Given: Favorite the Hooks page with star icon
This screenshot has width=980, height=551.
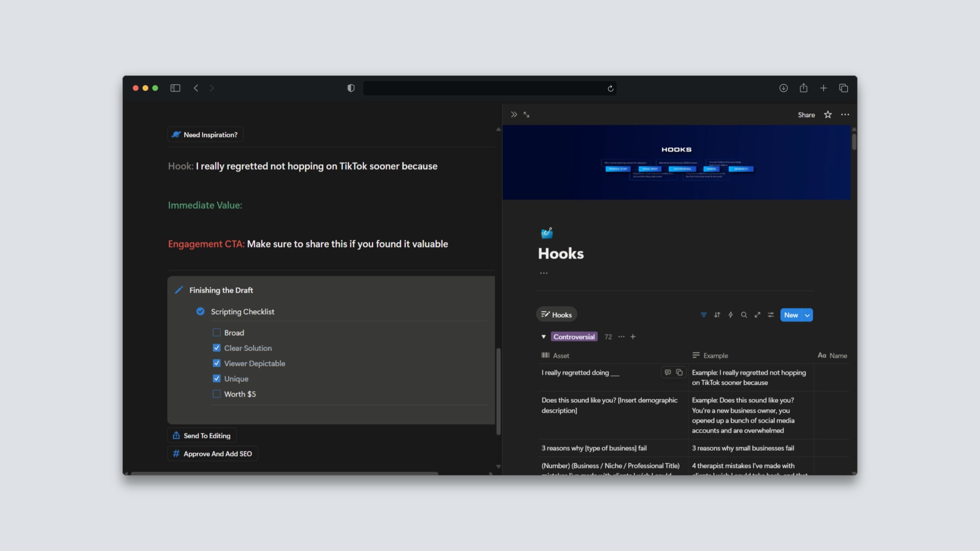Looking at the screenshot, I should point(828,115).
